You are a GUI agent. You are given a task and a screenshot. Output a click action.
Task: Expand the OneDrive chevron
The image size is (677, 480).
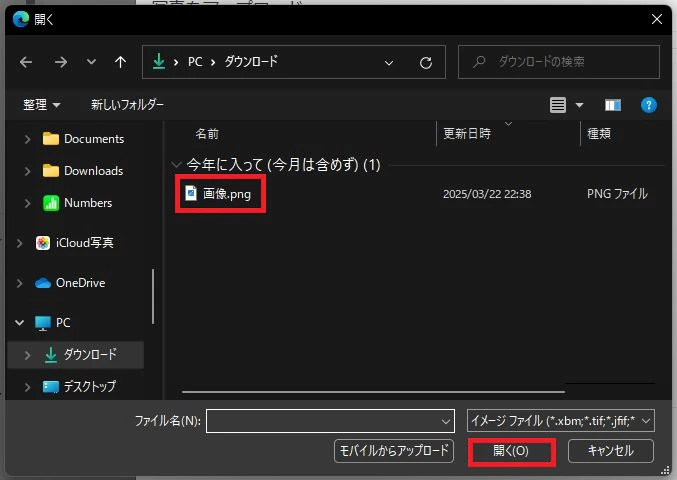(19, 283)
